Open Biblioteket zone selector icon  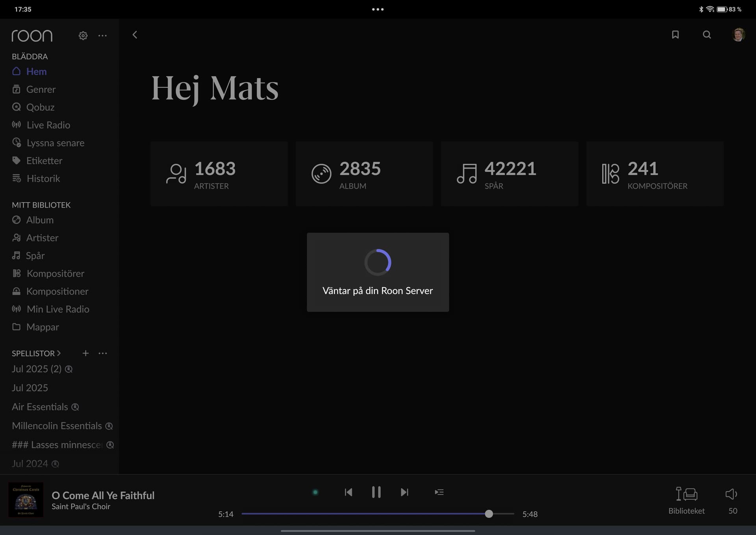(x=686, y=494)
